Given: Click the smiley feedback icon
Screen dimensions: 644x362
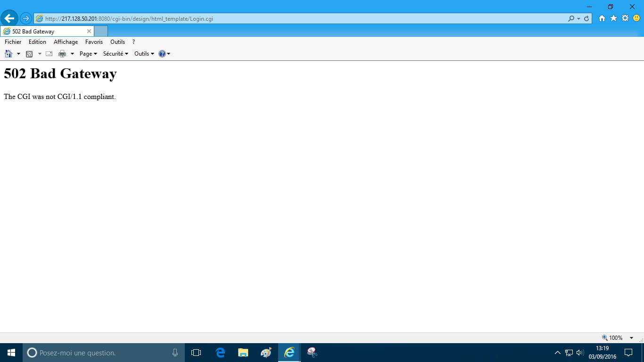Looking at the screenshot, I should pos(636,18).
